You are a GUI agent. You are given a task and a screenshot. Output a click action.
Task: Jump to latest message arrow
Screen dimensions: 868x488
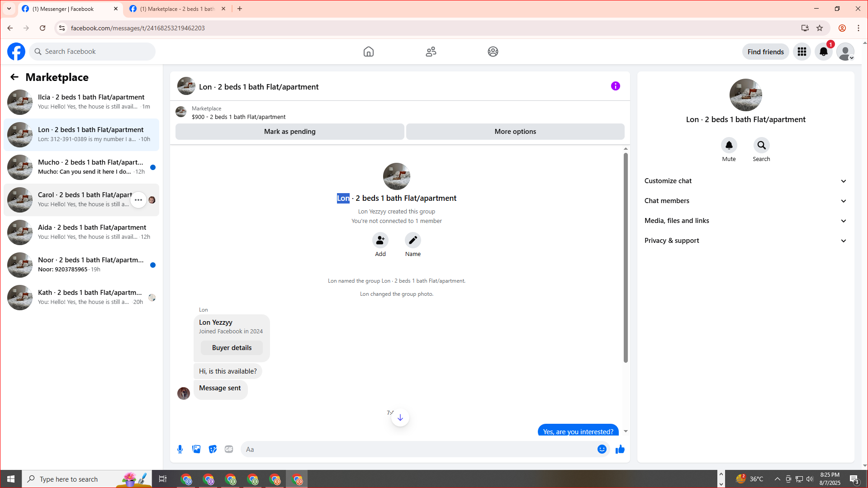click(400, 417)
